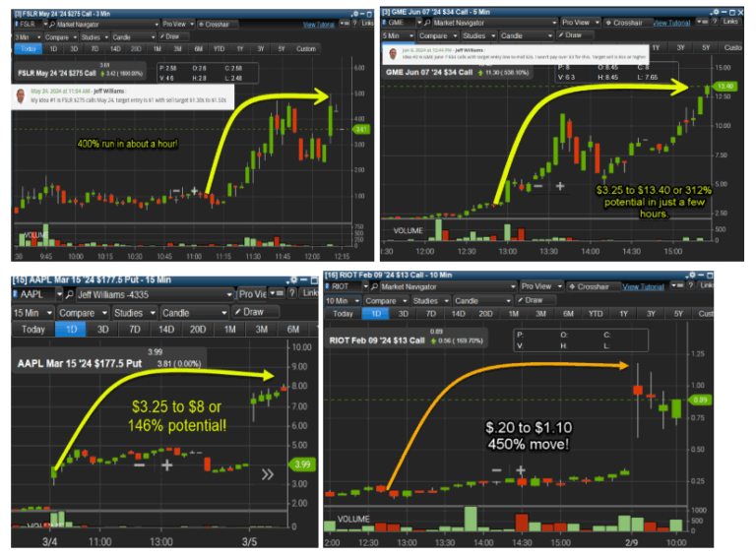Zoom in with the plus icon on the AAPL chart
This screenshot has height=557, width=756.
[167, 464]
